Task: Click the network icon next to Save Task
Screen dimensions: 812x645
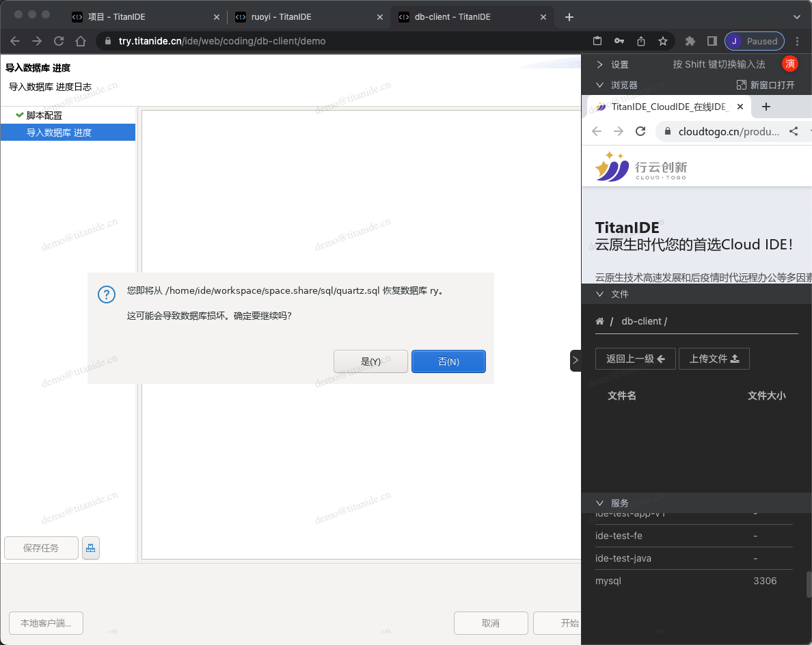Action: (x=91, y=548)
